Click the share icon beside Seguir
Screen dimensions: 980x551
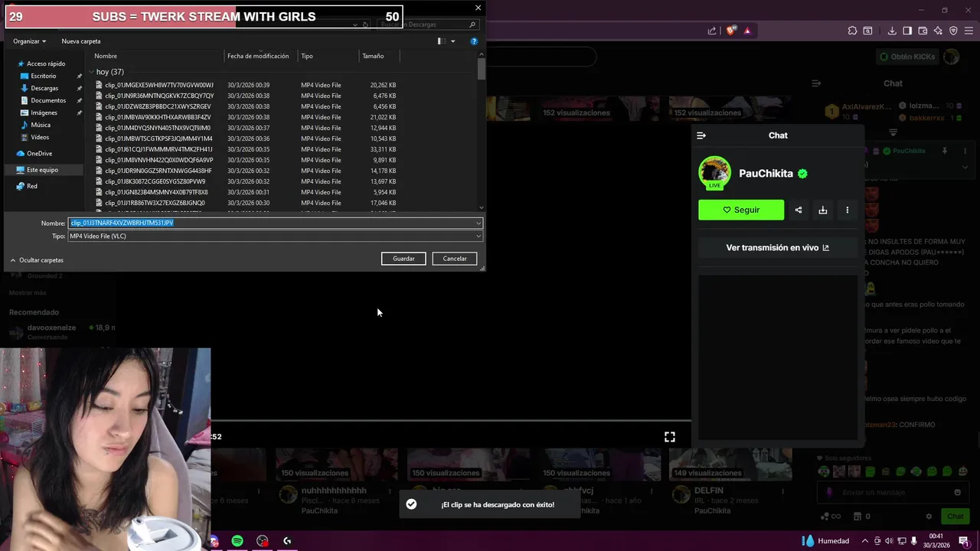[x=799, y=210]
